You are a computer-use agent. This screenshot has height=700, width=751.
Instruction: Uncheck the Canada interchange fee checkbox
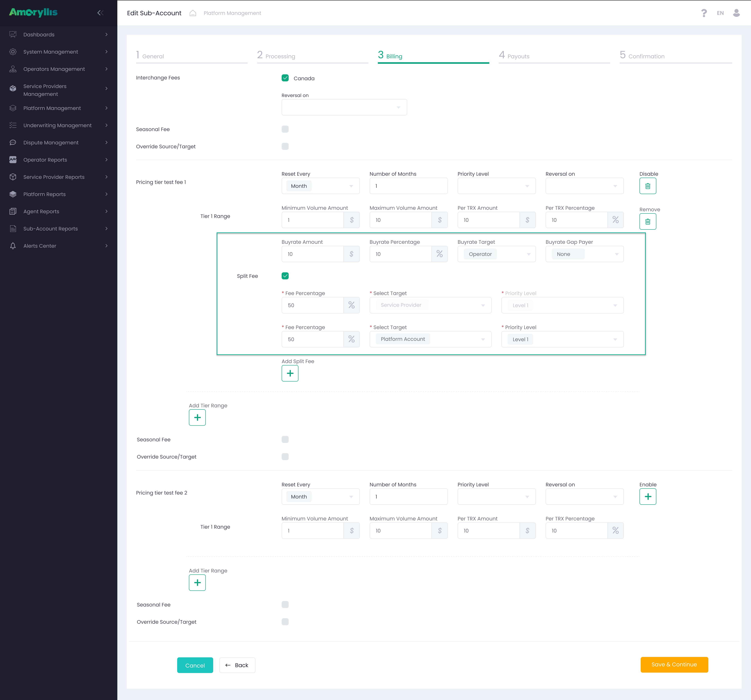point(285,78)
